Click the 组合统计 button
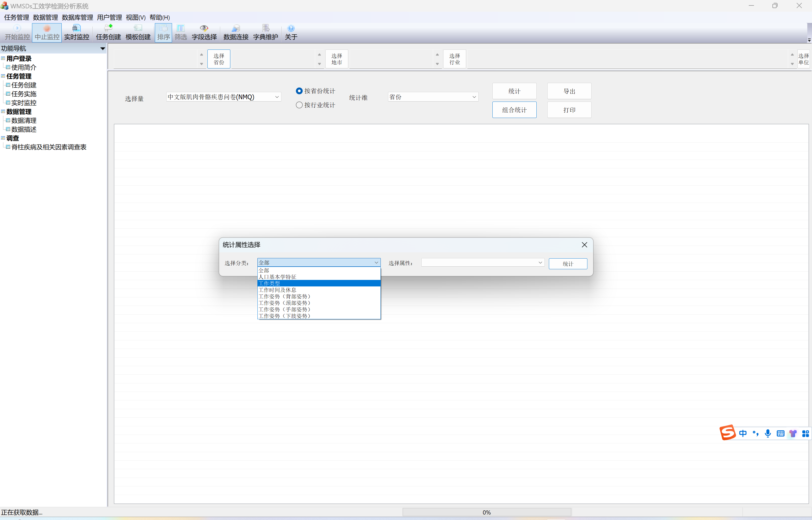 pyautogui.click(x=514, y=110)
